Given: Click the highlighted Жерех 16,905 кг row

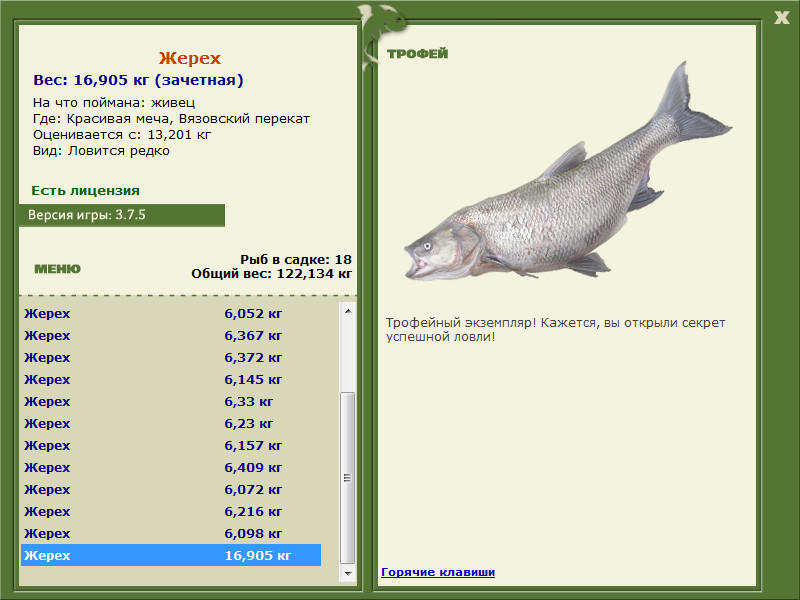Looking at the screenshot, I should 171,555.
